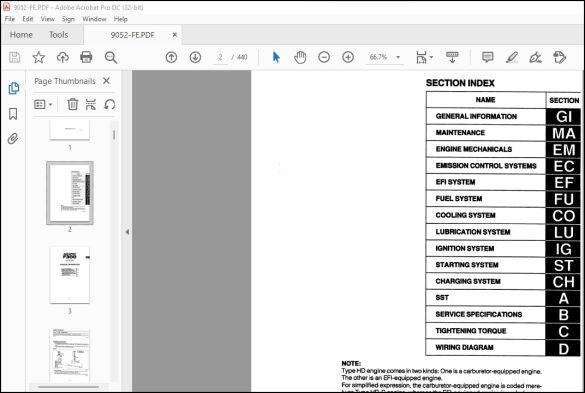Image resolution: width=585 pixels, height=393 pixels.
Task: Jump to GI section tab
Action: 564,116
